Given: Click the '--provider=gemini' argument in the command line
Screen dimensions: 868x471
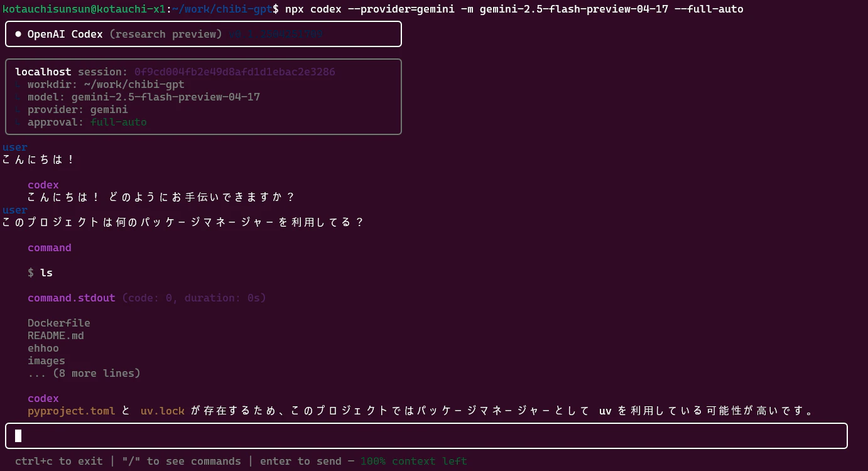Looking at the screenshot, I should pyautogui.click(x=401, y=9).
